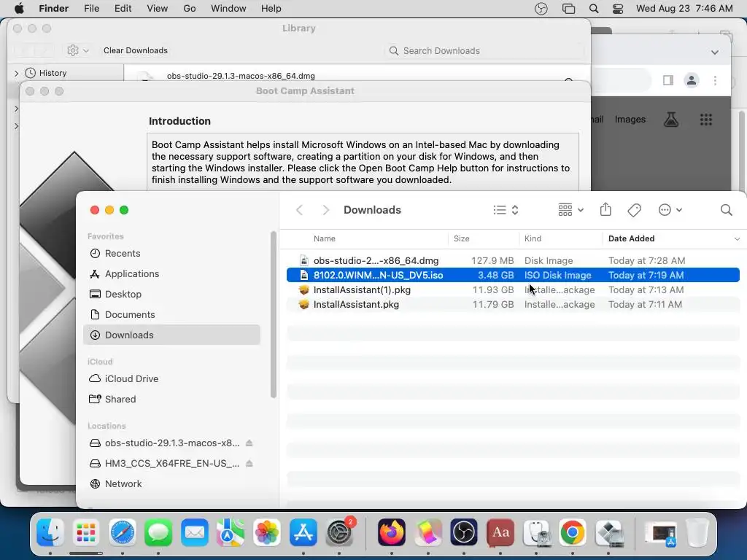
Task: Launch Safari from the Dock
Action: click(123, 532)
